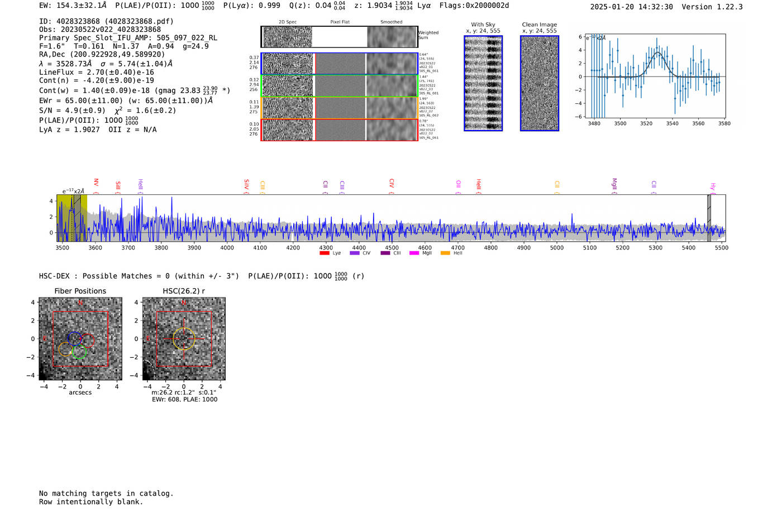The height and width of the screenshot is (532, 782).
Task: Click the 2D Spec column header
Action: pyautogui.click(x=288, y=22)
